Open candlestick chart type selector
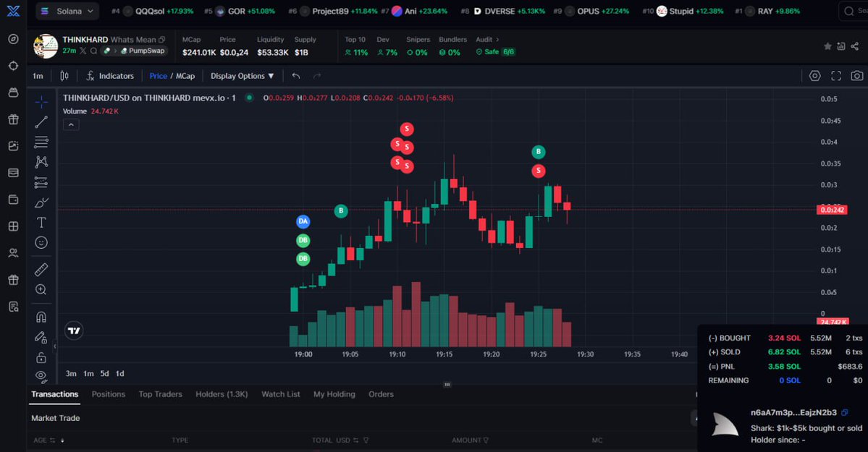The height and width of the screenshot is (452, 868). point(64,76)
